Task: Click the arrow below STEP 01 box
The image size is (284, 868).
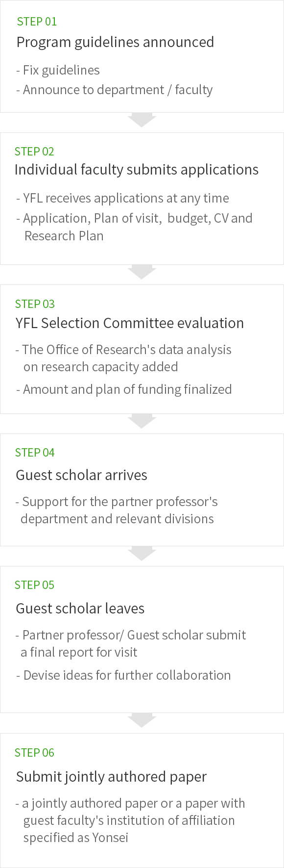Action: click(142, 120)
